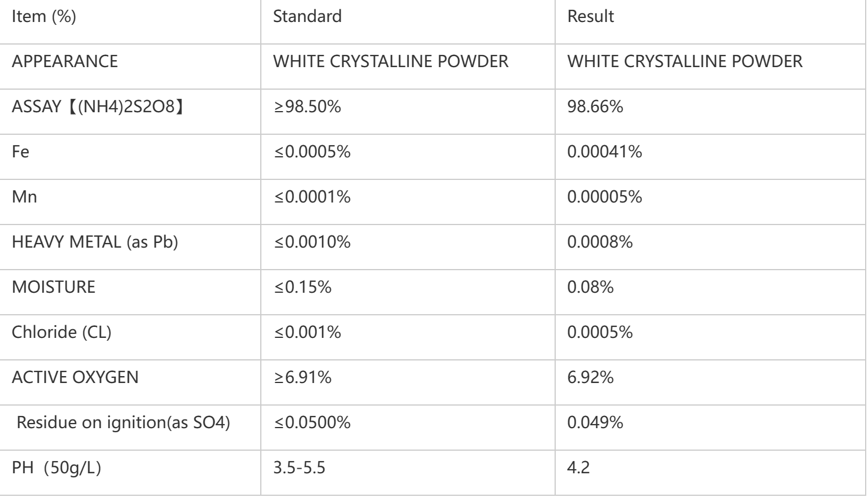This screenshot has width=868, height=497.
Task: Select the heavy metal result 0.0008%
Action: pos(600,242)
